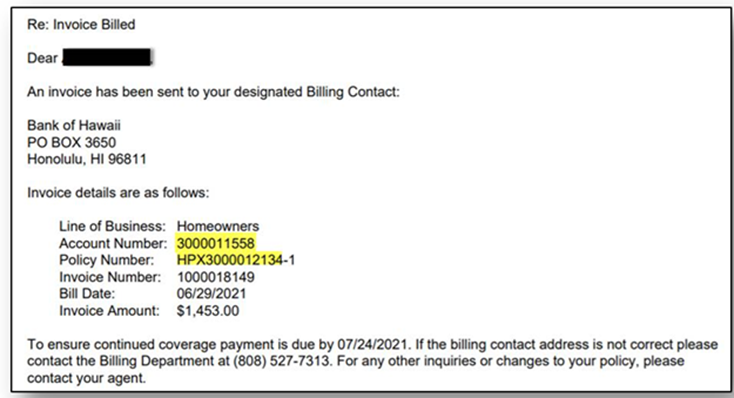Click the Honolulu, HI 96811 line
Image resolution: width=734 pixels, height=398 pixels.
point(87,159)
